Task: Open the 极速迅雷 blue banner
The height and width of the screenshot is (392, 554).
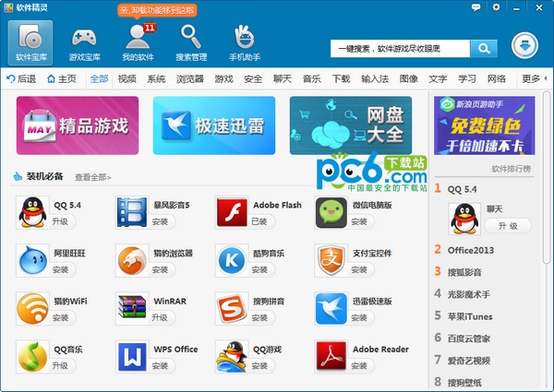Action: click(214, 125)
